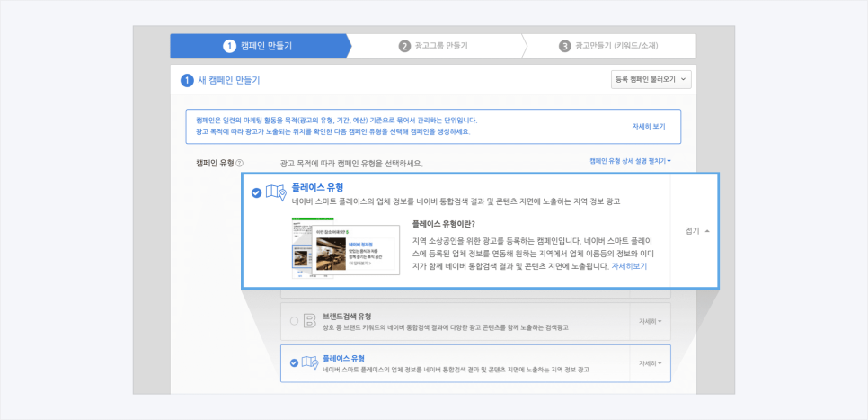Click the 새 캠페인 만들기 heading
Screen dimensions: 868x420
coord(228,80)
